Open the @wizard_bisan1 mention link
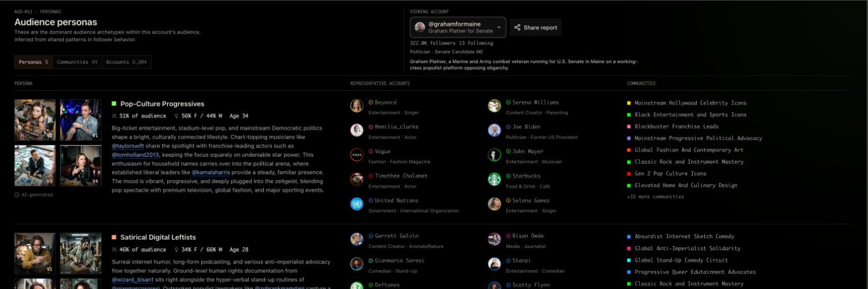 coord(133,280)
